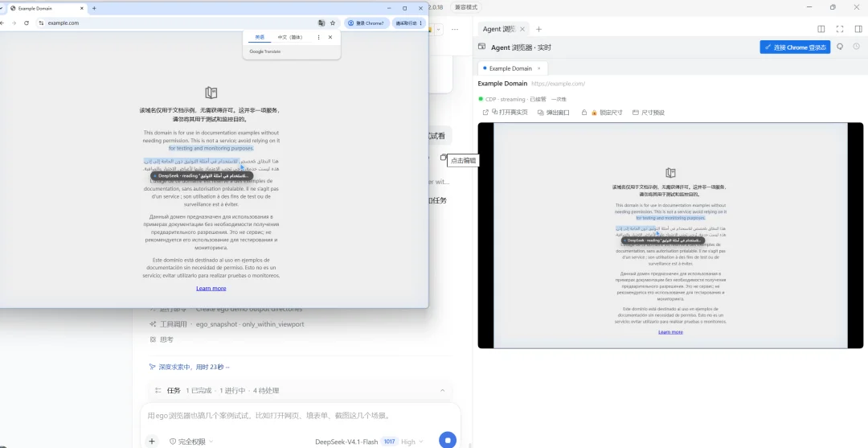The height and width of the screenshot is (448, 868).
Task: Open a new tab in Chrome window
Action: [94, 8]
